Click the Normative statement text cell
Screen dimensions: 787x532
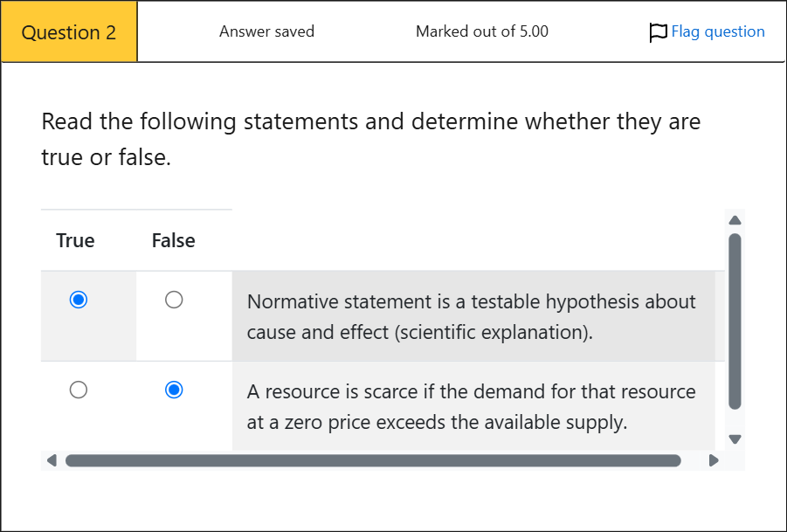[x=472, y=316]
